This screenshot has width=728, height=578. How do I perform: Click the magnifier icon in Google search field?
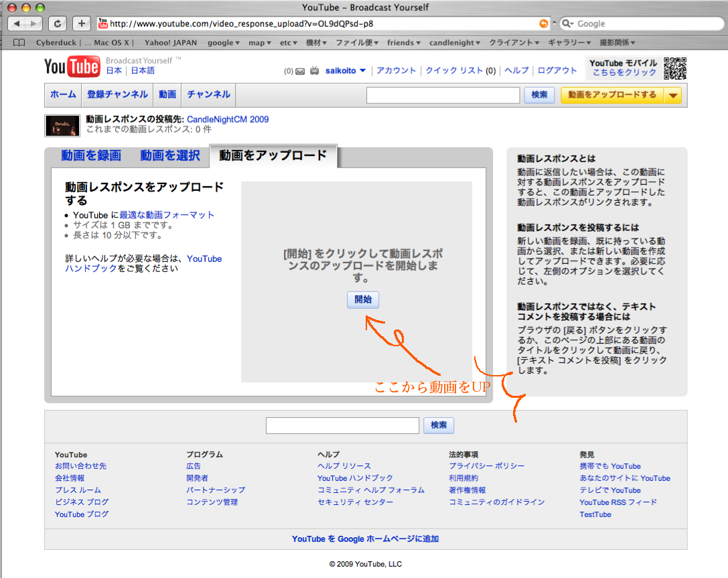coord(567,23)
